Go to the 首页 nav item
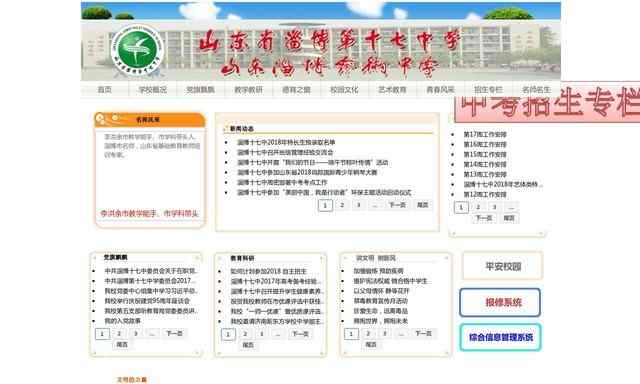The height and width of the screenshot is (384, 640). click(104, 89)
